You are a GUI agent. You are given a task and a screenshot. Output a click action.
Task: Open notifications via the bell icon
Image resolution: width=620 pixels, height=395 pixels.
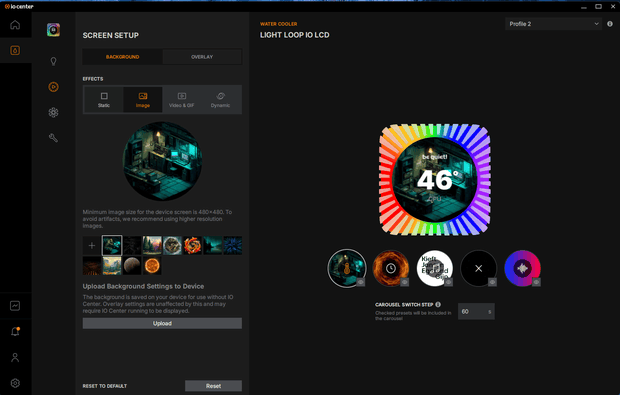[15, 331]
